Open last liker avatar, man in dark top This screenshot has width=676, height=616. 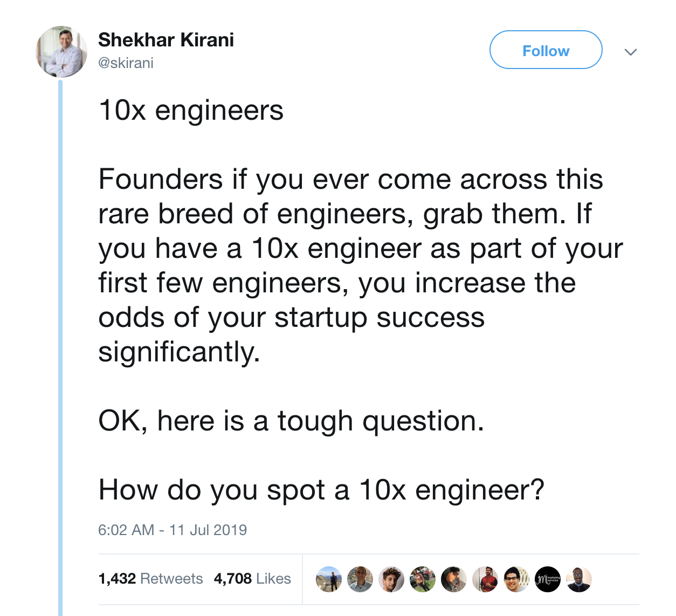(x=579, y=579)
